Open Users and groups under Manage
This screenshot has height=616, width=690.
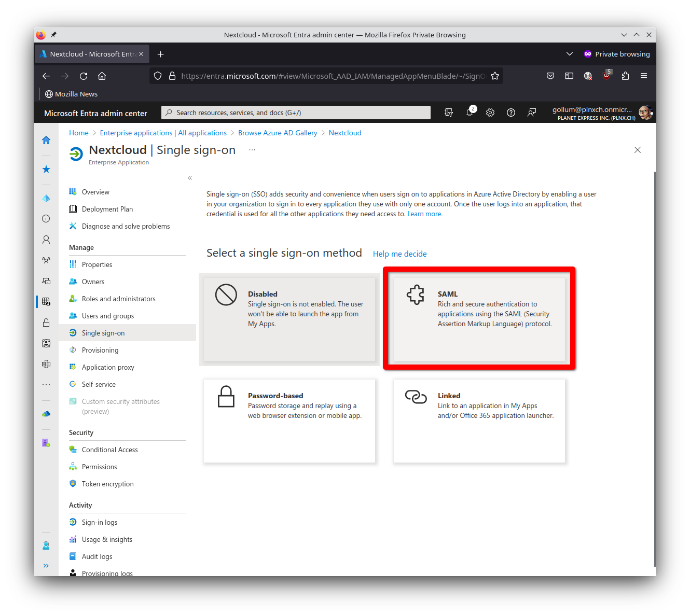[x=108, y=316]
